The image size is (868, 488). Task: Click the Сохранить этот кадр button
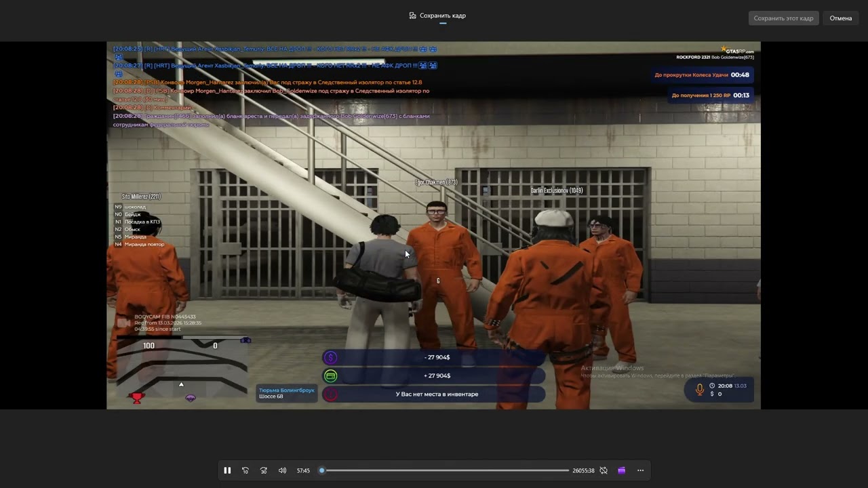click(783, 18)
